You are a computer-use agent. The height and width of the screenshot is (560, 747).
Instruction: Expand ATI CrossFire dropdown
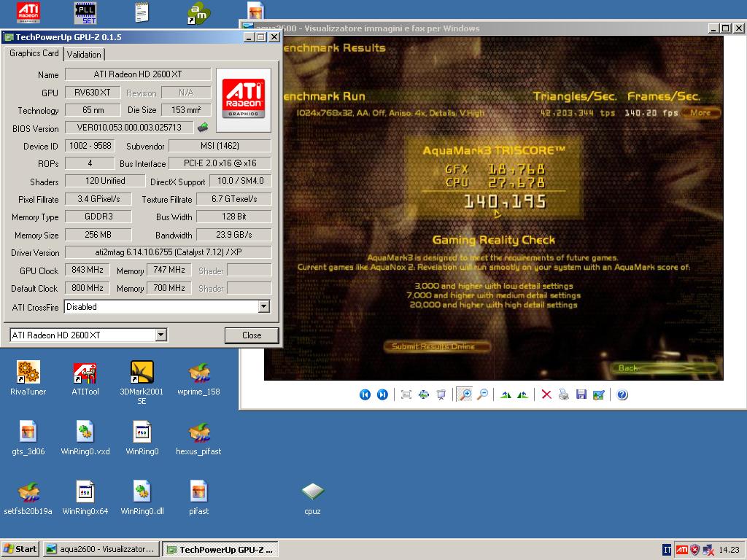264,307
